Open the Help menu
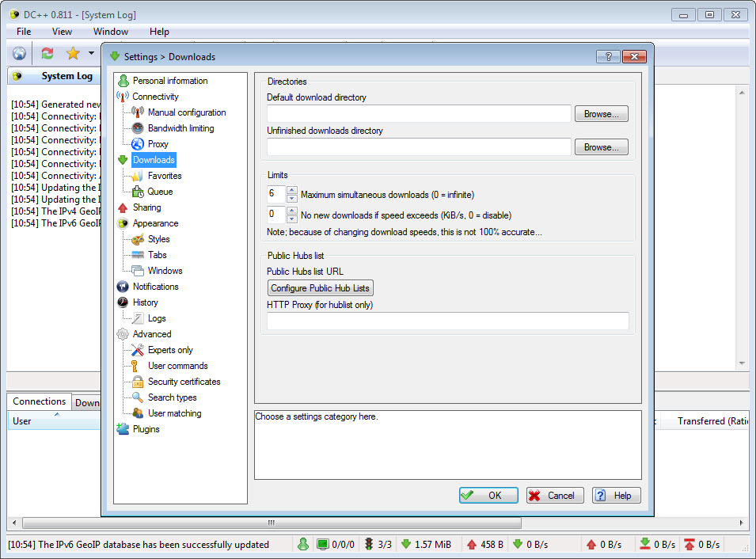Image resolution: width=756 pixels, height=559 pixels. [x=159, y=32]
